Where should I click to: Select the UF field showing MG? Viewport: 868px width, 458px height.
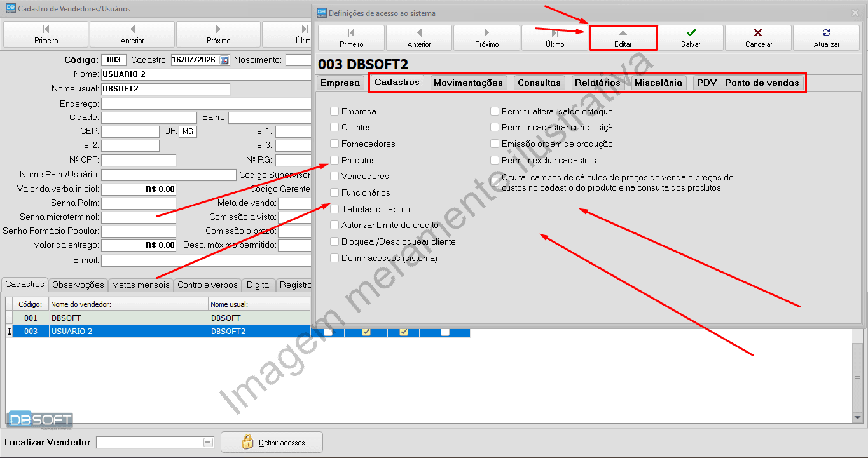tap(188, 131)
